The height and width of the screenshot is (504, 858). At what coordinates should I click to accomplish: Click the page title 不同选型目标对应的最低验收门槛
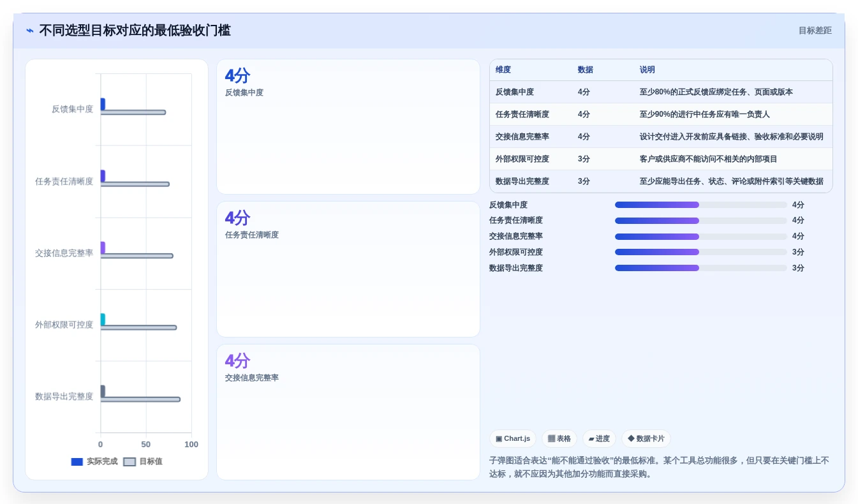click(x=135, y=31)
